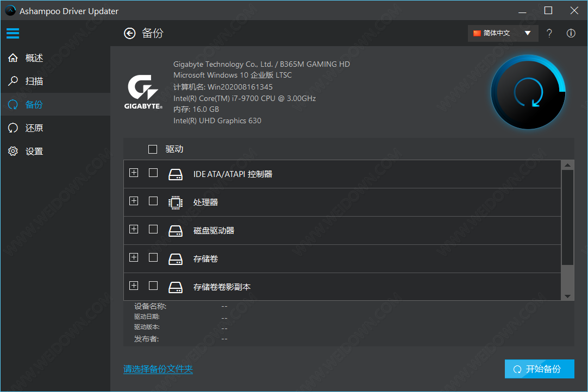588x392 pixels.
Task: Expand the 处理器 category
Action: pos(134,201)
